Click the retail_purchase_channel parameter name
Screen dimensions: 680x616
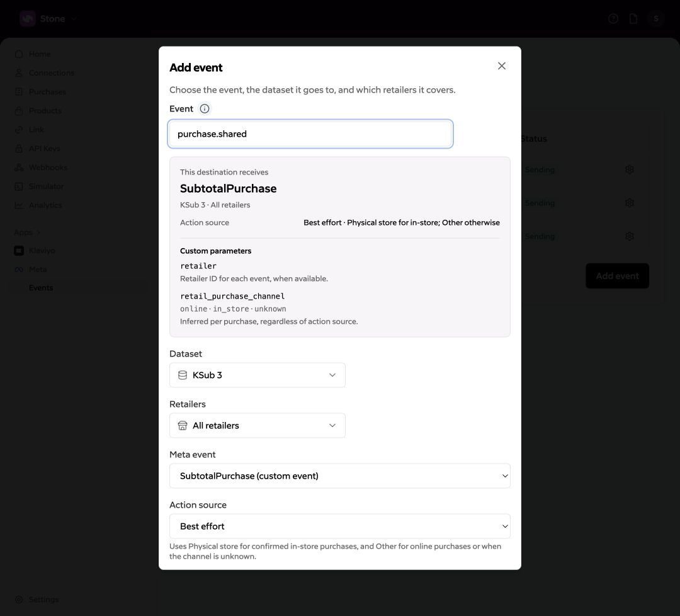(232, 296)
